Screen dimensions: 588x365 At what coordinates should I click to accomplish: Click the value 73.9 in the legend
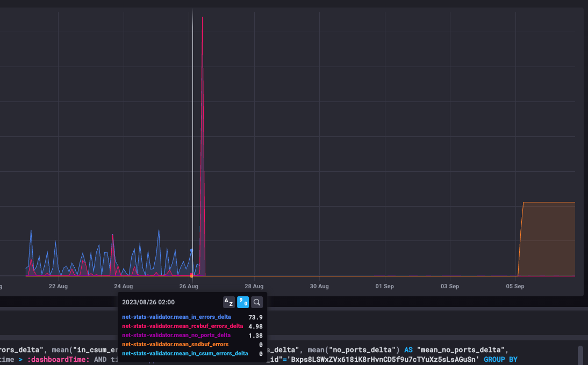(x=256, y=317)
